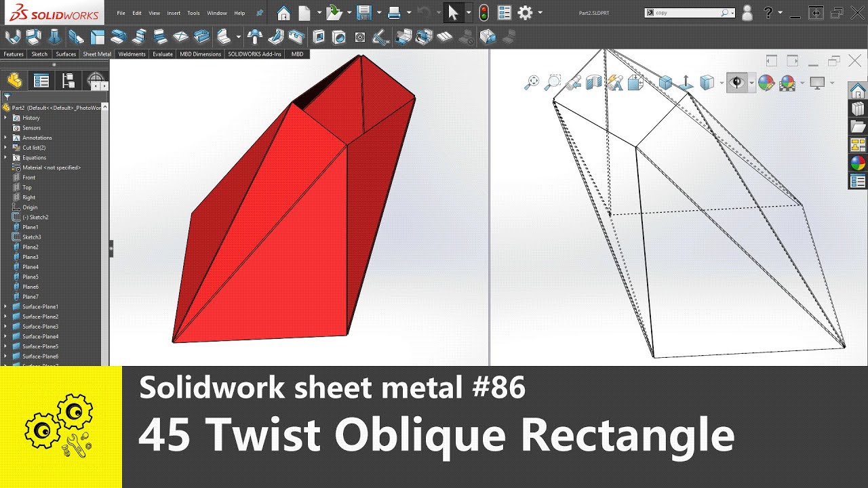Open the File menu

tap(121, 13)
